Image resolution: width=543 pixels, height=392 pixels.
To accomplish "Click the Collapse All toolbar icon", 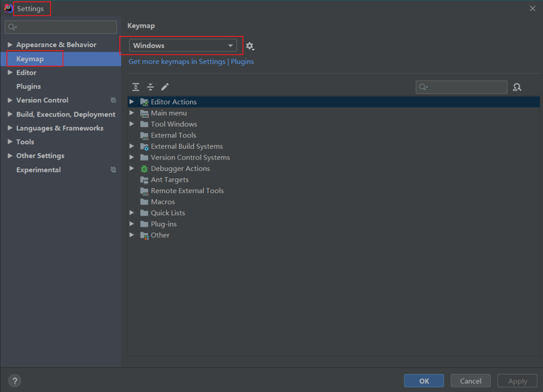I will (150, 87).
